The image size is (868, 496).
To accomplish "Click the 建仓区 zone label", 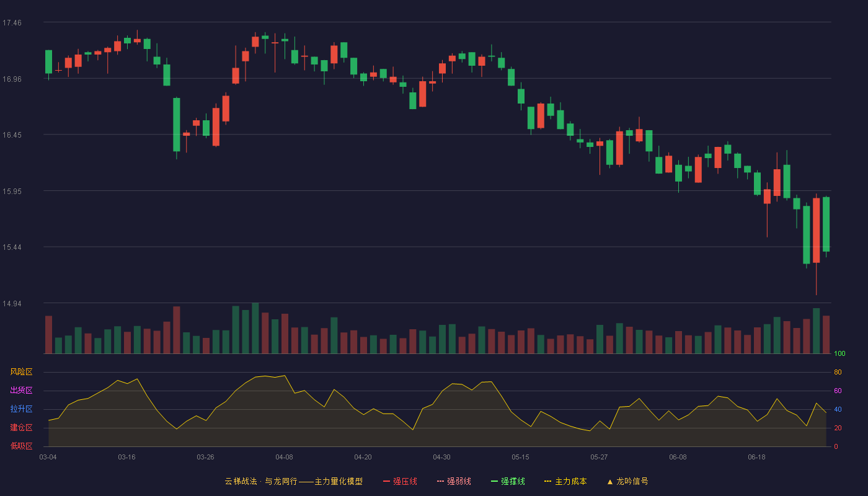I will pyautogui.click(x=21, y=428).
